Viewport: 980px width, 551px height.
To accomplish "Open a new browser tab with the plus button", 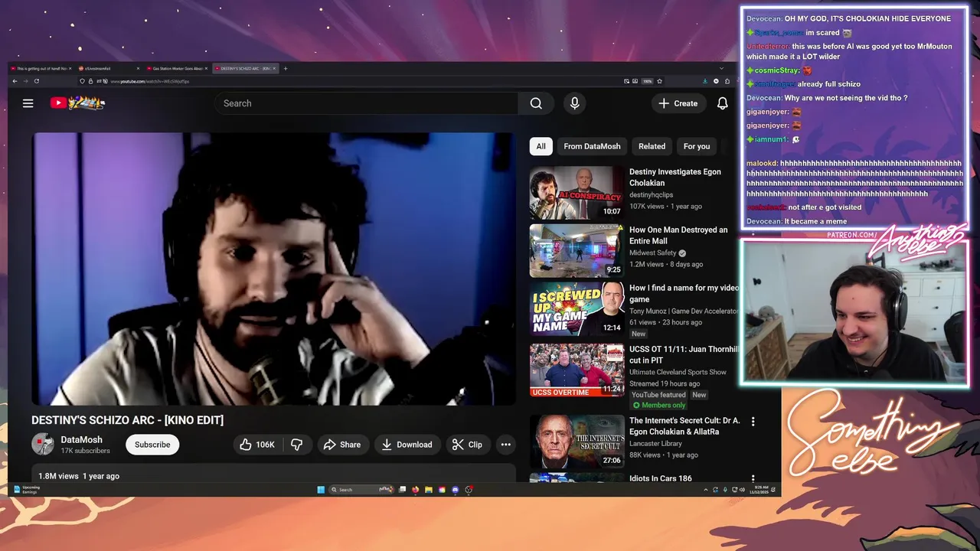I will click(x=285, y=68).
